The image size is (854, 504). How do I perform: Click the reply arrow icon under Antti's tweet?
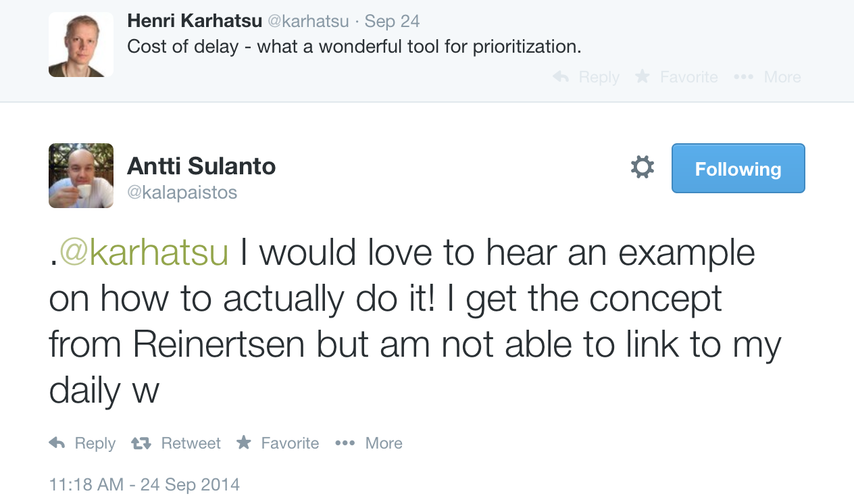pos(57,443)
